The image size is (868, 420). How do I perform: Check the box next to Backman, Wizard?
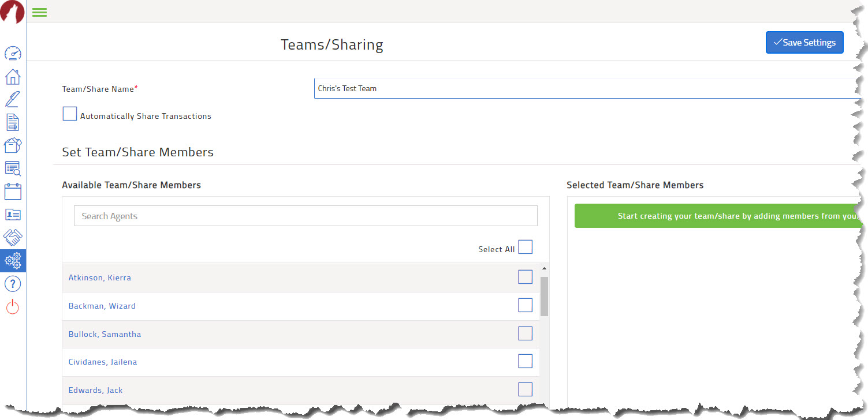(x=526, y=305)
